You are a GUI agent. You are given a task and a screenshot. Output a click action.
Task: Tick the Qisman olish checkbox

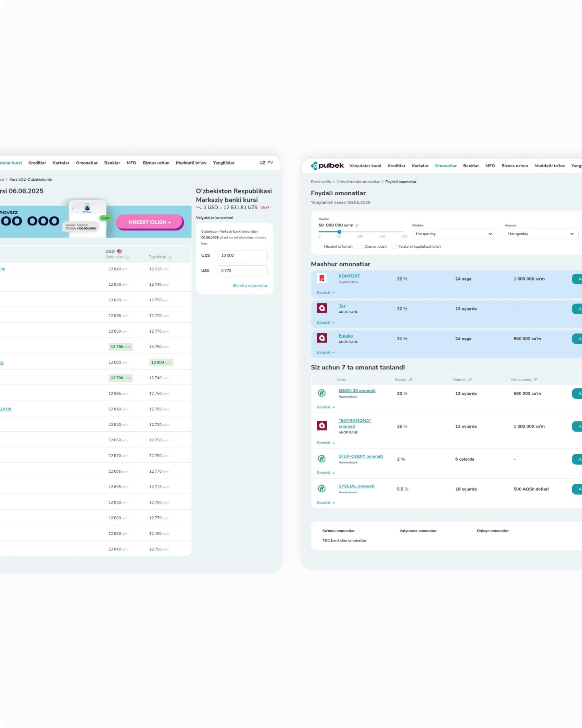[360, 246]
